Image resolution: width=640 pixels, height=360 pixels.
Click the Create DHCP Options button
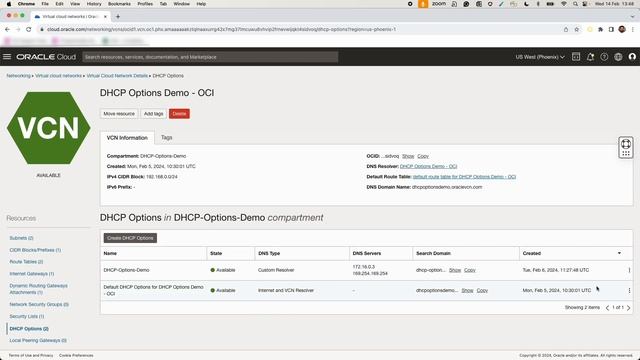click(130, 238)
